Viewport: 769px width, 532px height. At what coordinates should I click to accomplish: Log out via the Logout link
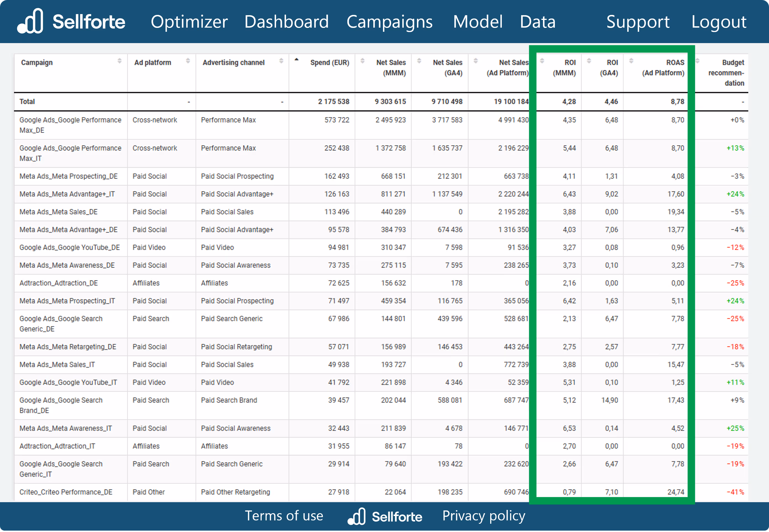pos(719,22)
